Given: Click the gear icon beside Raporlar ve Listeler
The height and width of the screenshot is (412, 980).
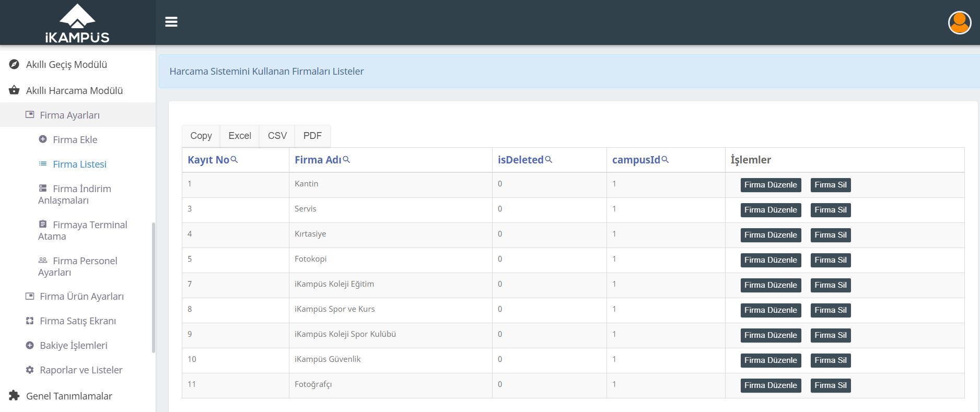Looking at the screenshot, I should (30, 370).
